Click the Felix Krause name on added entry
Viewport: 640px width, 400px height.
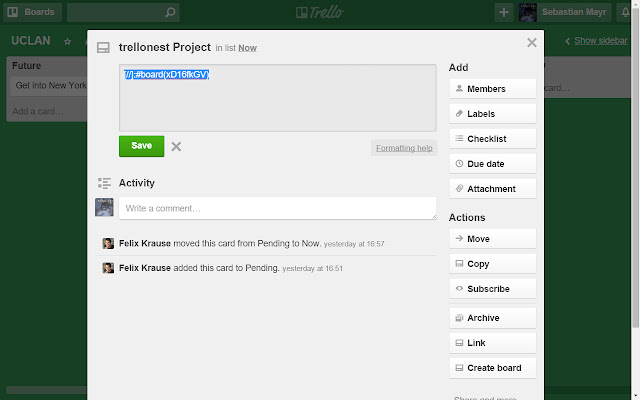coord(145,268)
